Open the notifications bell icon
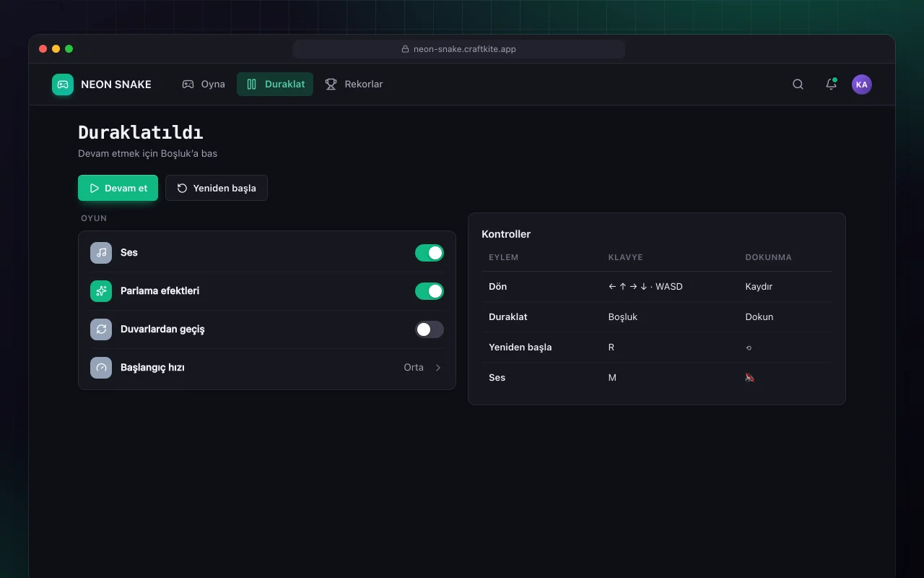This screenshot has width=924, height=578. click(x=831, y=85)
